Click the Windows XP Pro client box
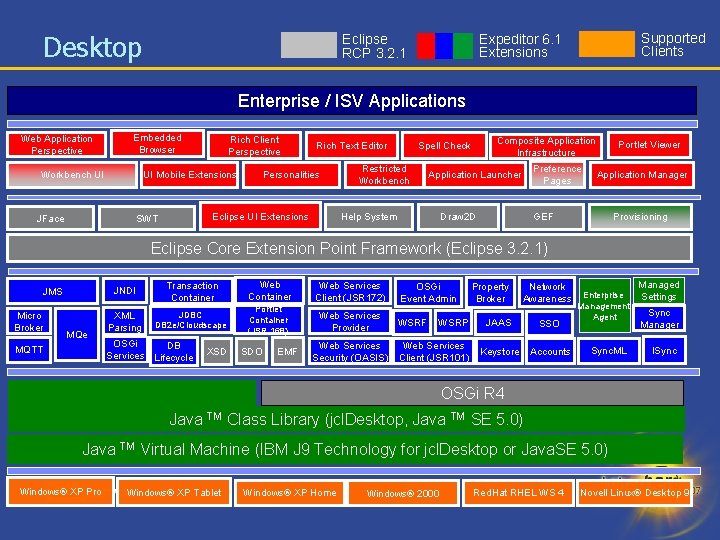Screen dimensions: 720x540 (60, 492)
